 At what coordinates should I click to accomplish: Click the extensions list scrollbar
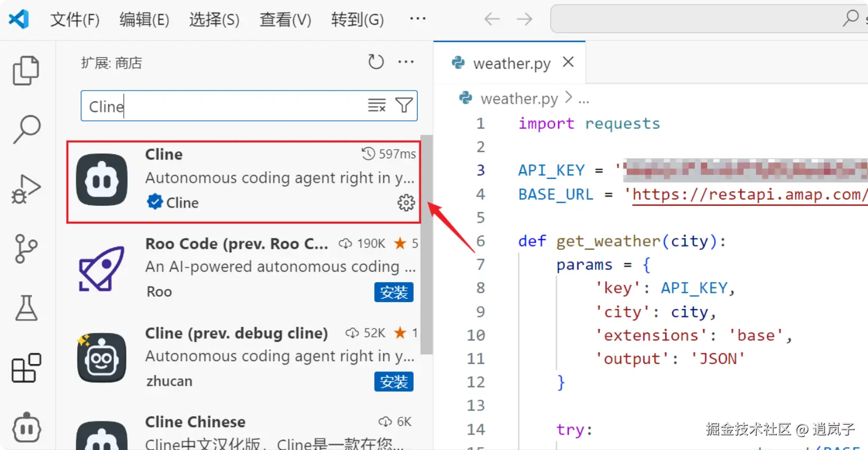point(426,245)
